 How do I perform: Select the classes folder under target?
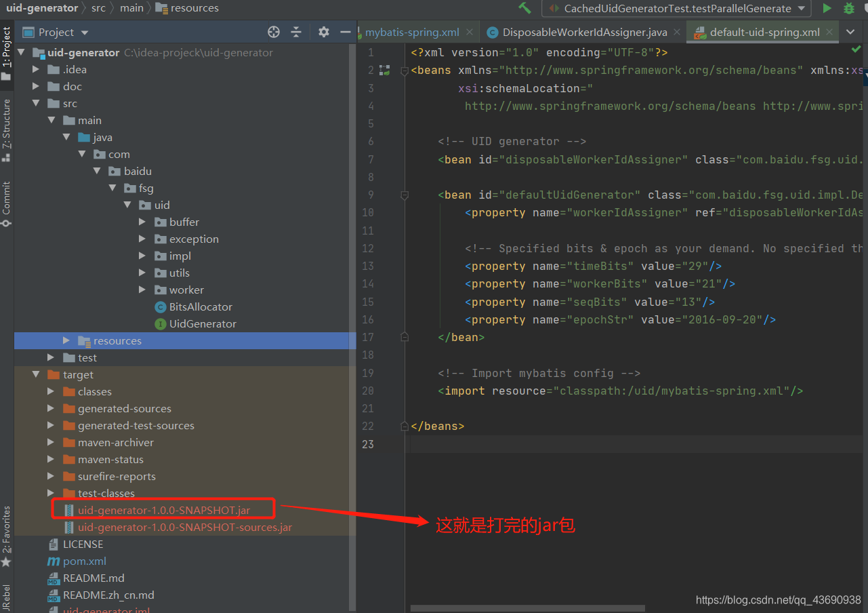coord(87,391)
